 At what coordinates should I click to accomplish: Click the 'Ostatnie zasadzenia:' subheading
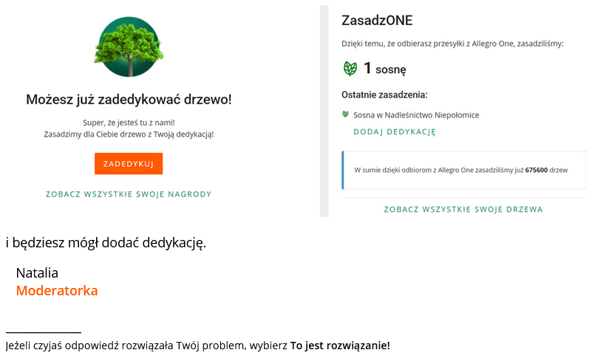click(384, 95)
